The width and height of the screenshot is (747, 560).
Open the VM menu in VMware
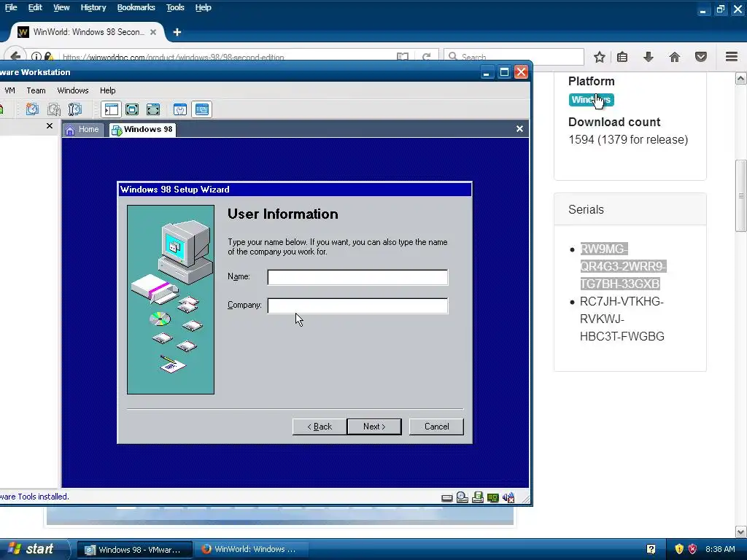[x=9, y=90]
